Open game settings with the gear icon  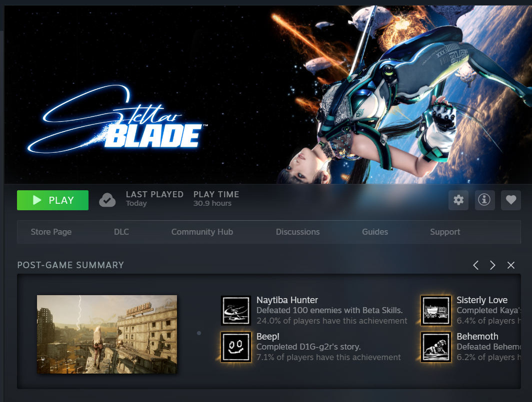click(458, 200)
